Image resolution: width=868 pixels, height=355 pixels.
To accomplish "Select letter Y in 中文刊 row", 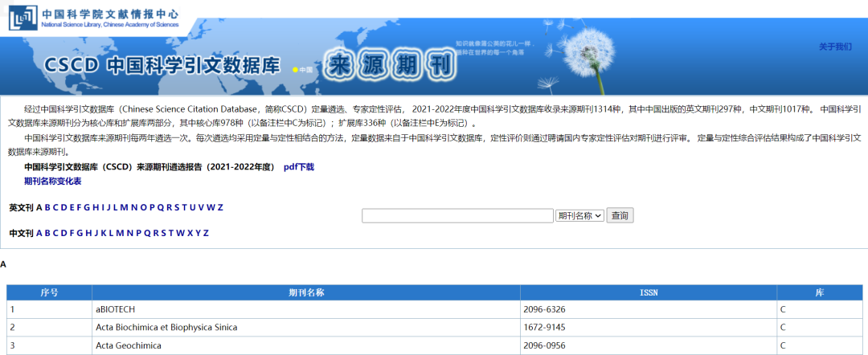I will [x=199, y=233].
